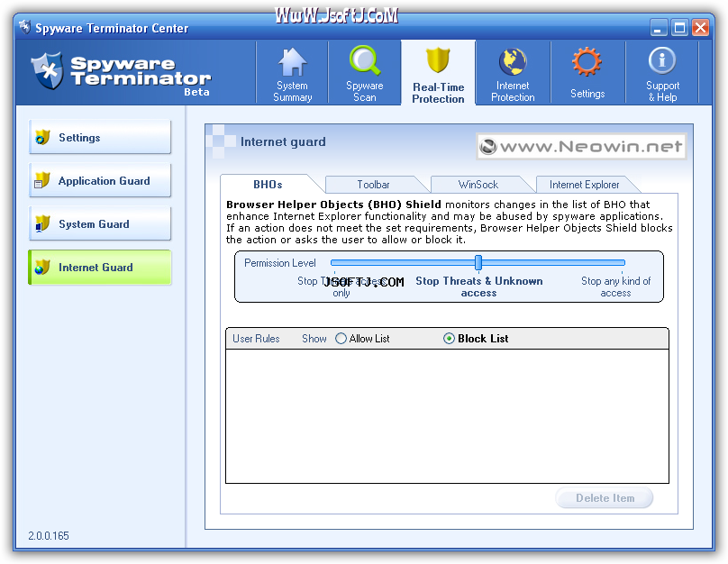Click the Spyware Terminator shield logo

coord(48,71)
